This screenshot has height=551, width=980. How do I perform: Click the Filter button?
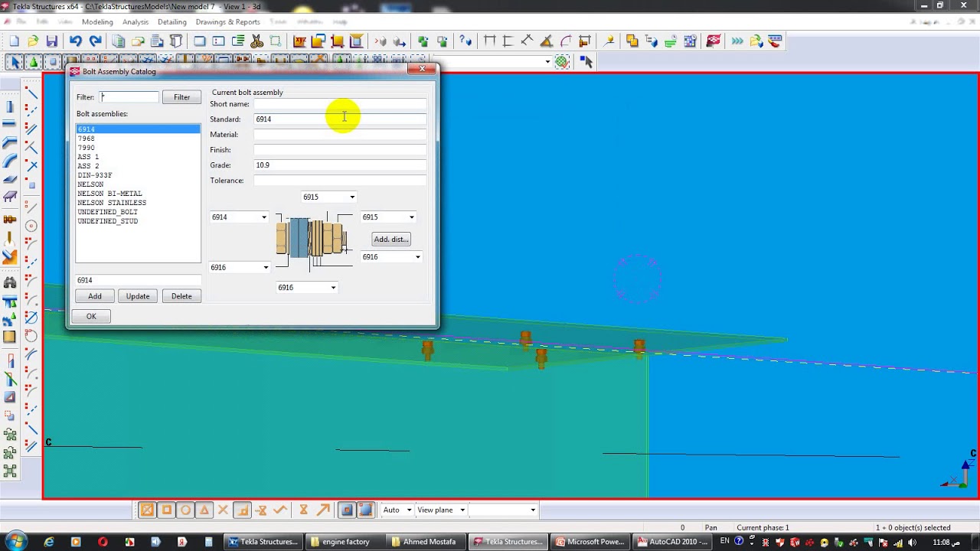(x=181, y=97)
